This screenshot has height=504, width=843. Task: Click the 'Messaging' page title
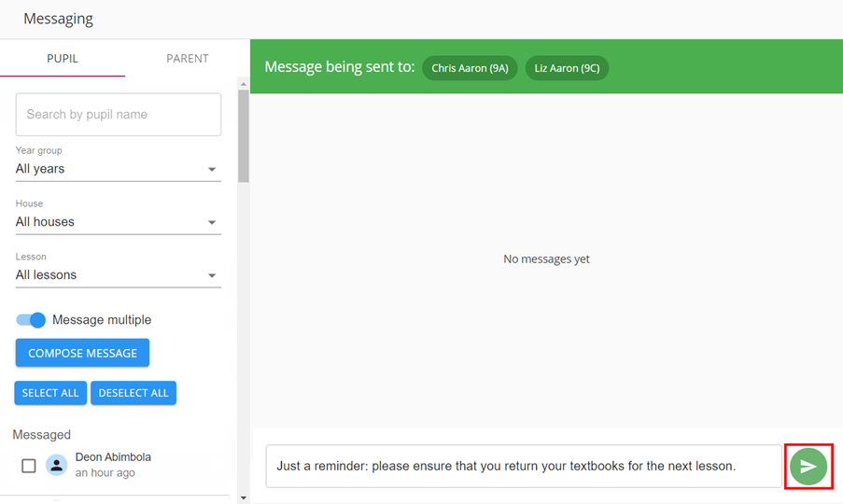58,19
